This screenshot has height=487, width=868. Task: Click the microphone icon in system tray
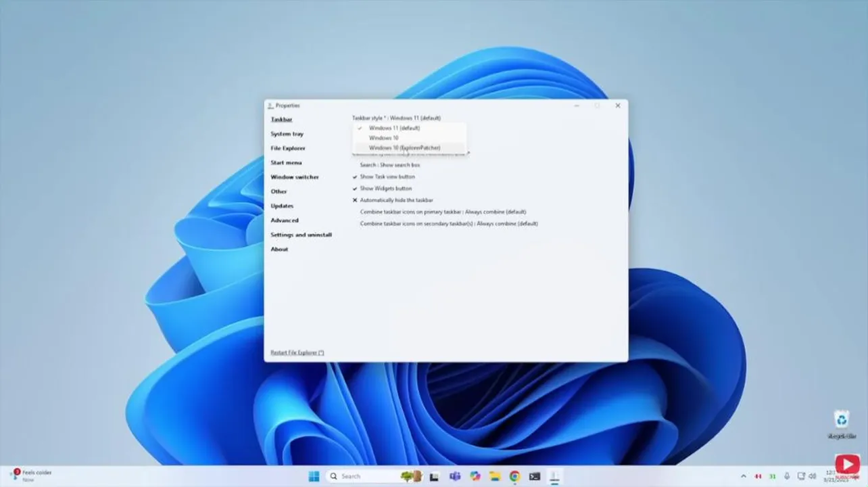tap(787, 476)
